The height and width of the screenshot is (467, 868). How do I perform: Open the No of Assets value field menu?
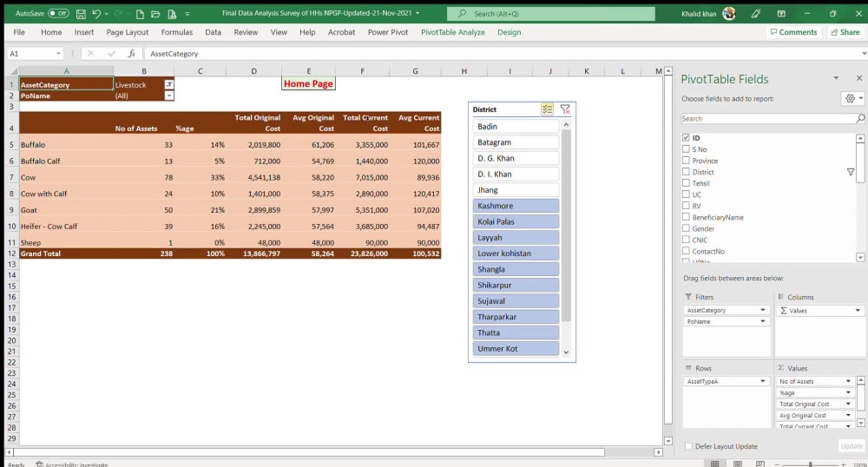coord(847,381)
